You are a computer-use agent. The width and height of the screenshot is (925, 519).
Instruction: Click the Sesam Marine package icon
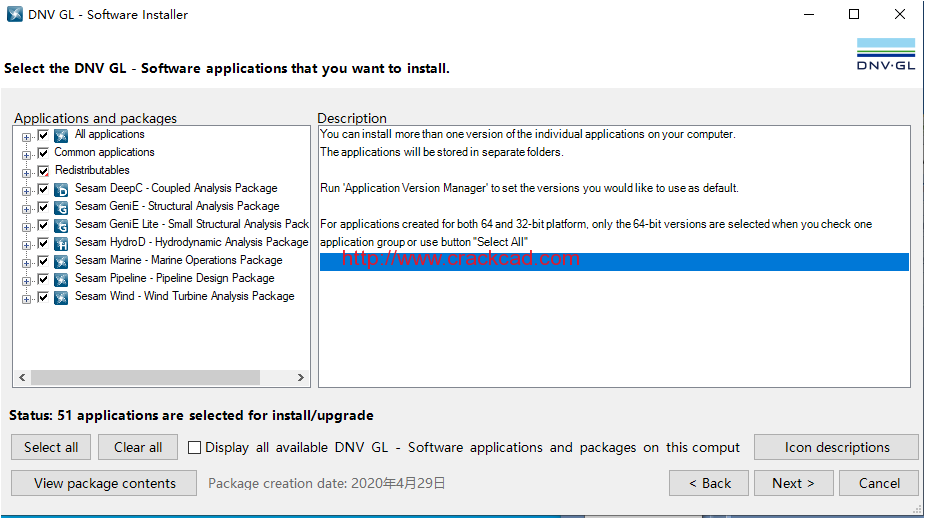click(x=61, y=262)
